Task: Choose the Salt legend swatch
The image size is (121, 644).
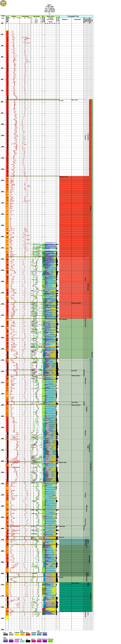Action: pyautogui.click(x=22, y=641)
